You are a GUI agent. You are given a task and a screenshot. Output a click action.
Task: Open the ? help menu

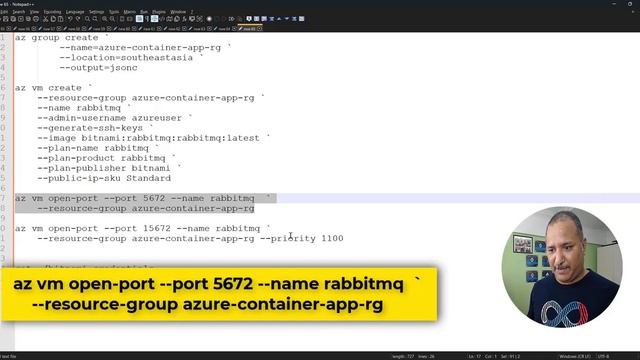pyautogui.click(x=192, y=12)
